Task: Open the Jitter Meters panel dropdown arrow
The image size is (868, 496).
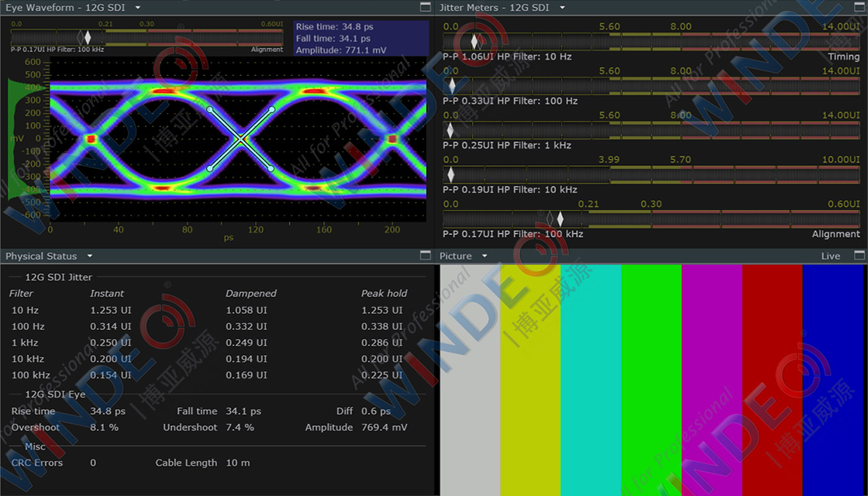Action: click(562, 8)
